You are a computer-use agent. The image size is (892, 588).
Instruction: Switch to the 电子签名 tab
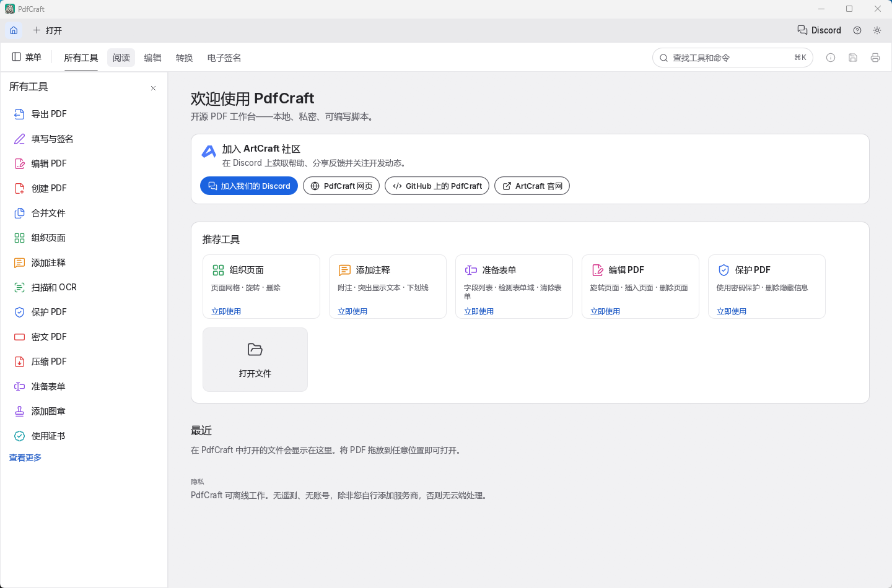coord(224,58)
